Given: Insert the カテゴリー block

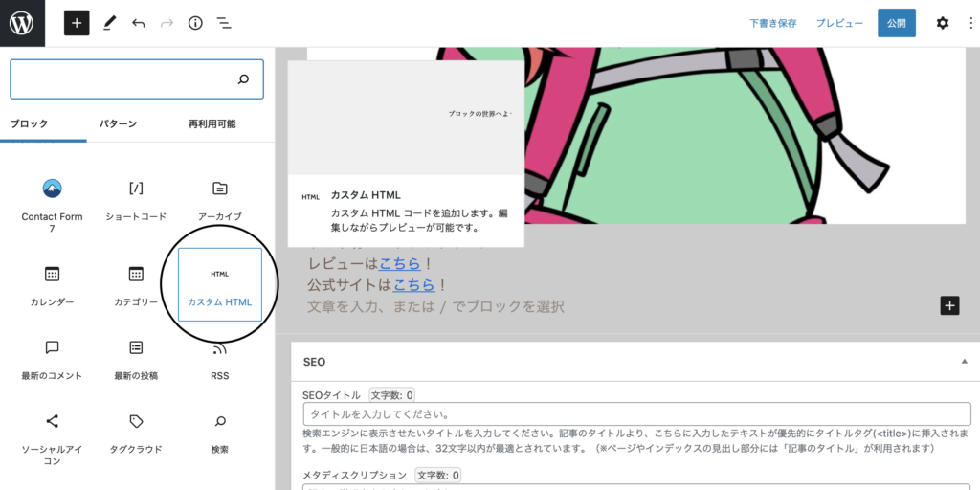Looking at the screenshot, I should click(136, 285).
